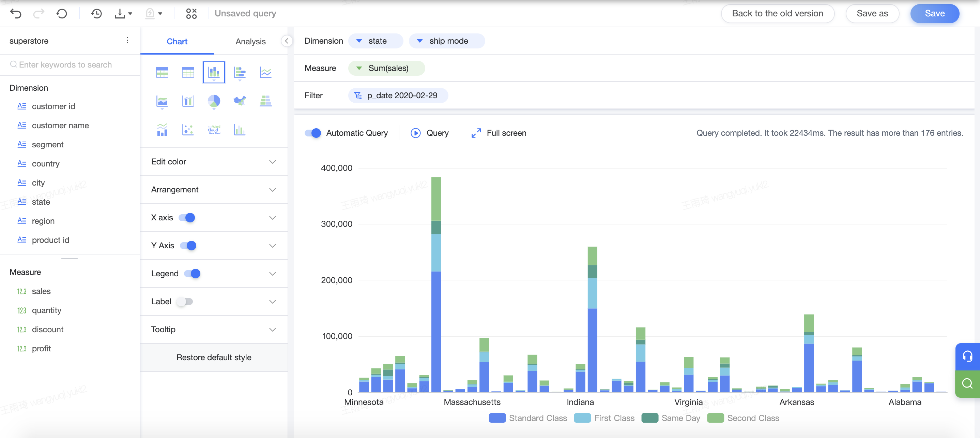Toggle the Y Axis switch
The width and height of the screenshot is (980, 438).
click(188, 246)
